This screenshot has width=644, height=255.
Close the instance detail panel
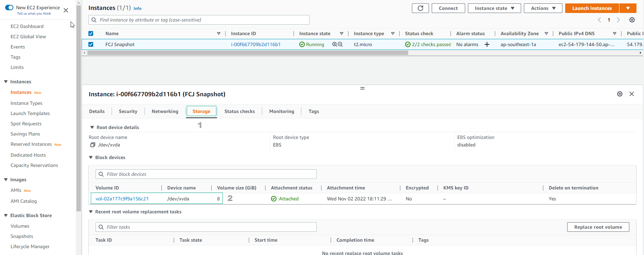point(632,94)
